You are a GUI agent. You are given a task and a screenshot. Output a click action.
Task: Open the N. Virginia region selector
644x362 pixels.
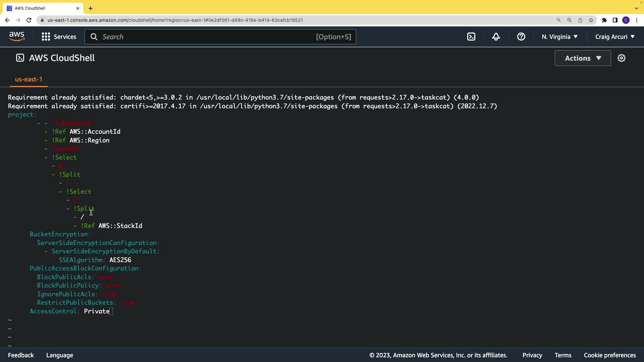pyautogui.click(x=559, y=37)
